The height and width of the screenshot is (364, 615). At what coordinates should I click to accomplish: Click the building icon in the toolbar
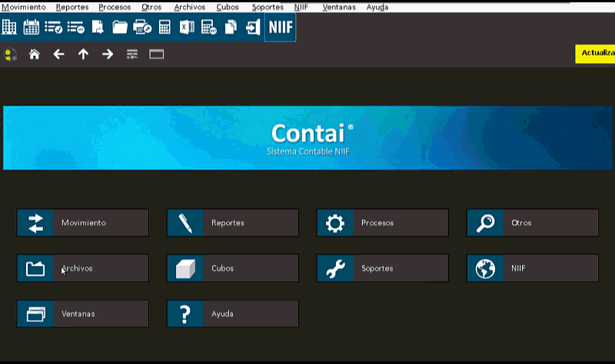[9, 28]
